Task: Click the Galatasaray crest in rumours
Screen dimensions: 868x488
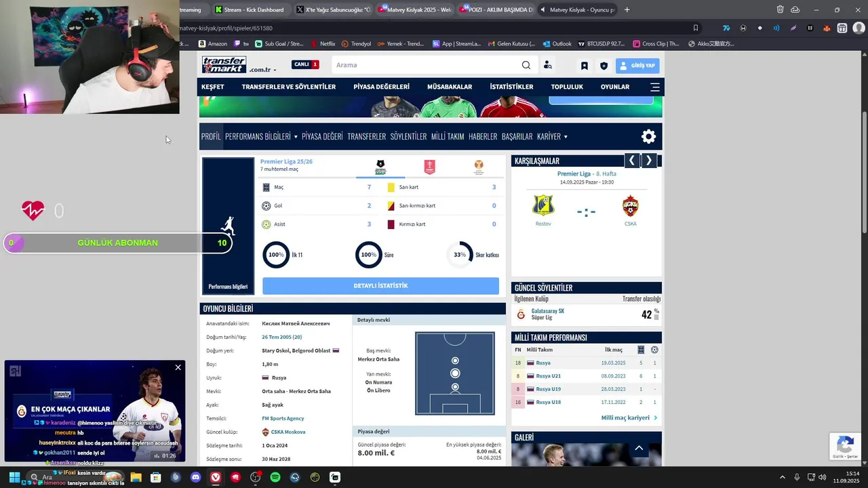Action: pyautogui.click(x=521, y=314)
